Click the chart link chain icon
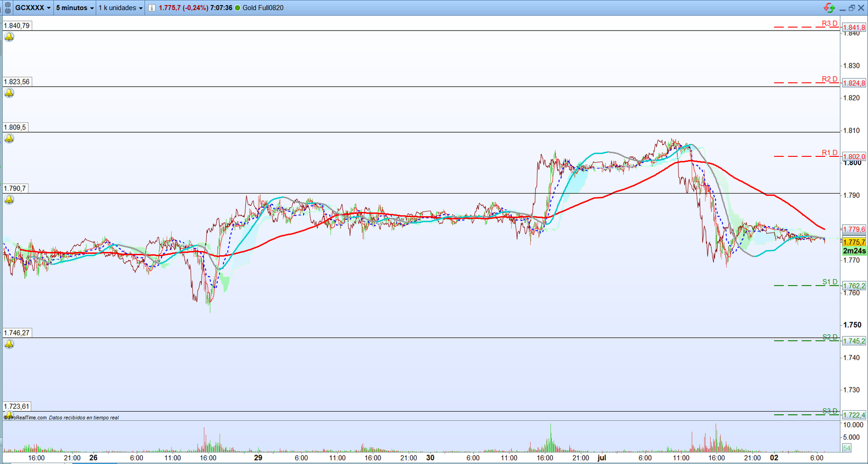 (7, 8)
